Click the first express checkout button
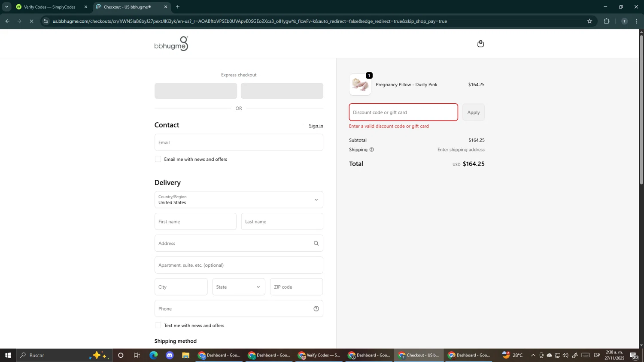Viewport: 644px width, 362px height. tap(196, 91)
